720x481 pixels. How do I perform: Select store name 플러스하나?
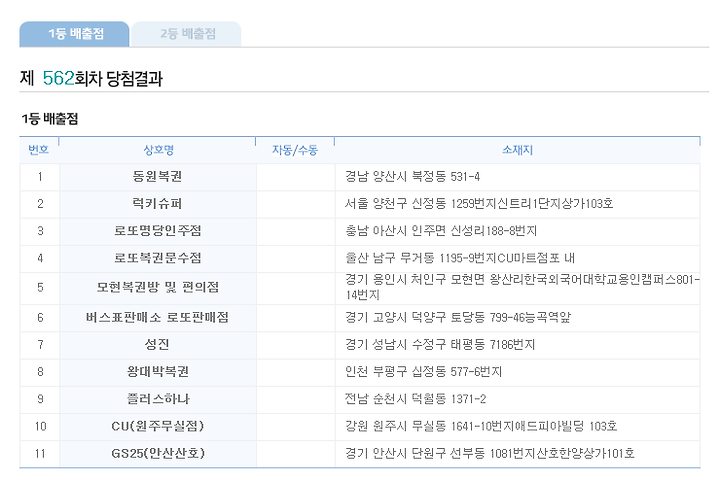(x=158, y=399)
